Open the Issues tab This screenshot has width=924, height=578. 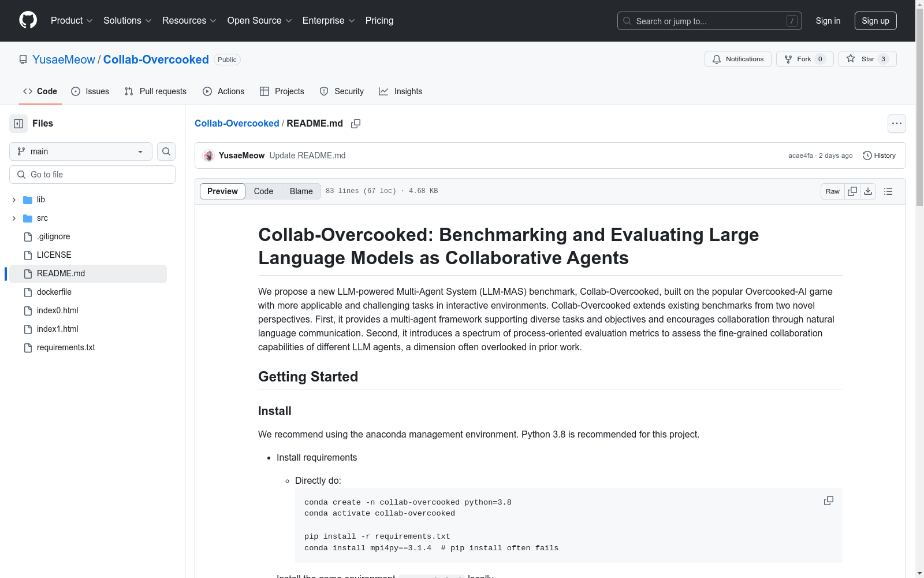90,91
